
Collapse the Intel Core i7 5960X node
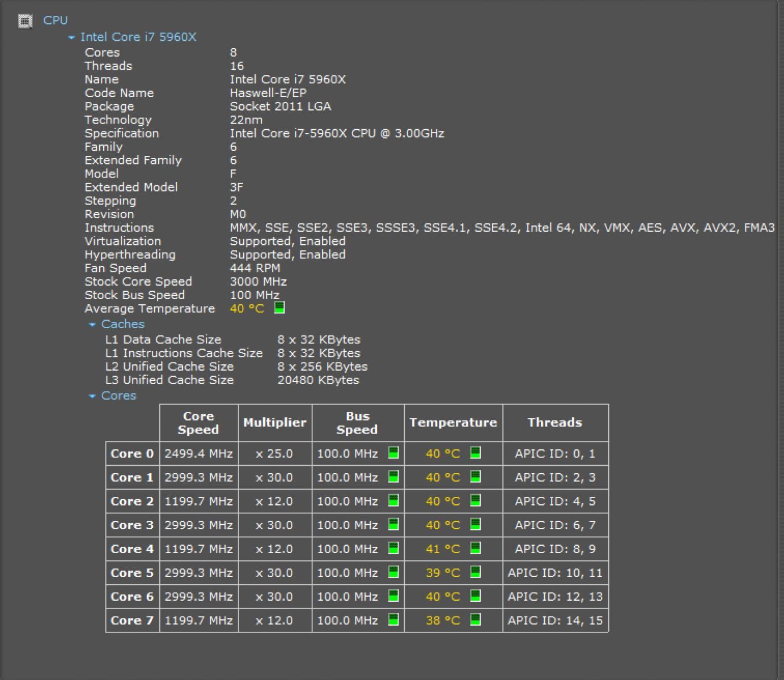pos(71,37)
